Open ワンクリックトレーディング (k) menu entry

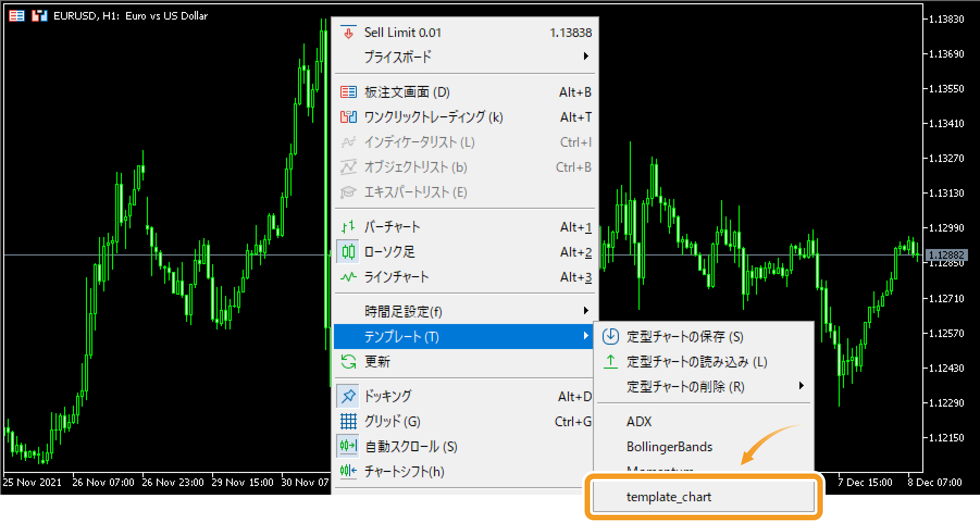point(464,117)
